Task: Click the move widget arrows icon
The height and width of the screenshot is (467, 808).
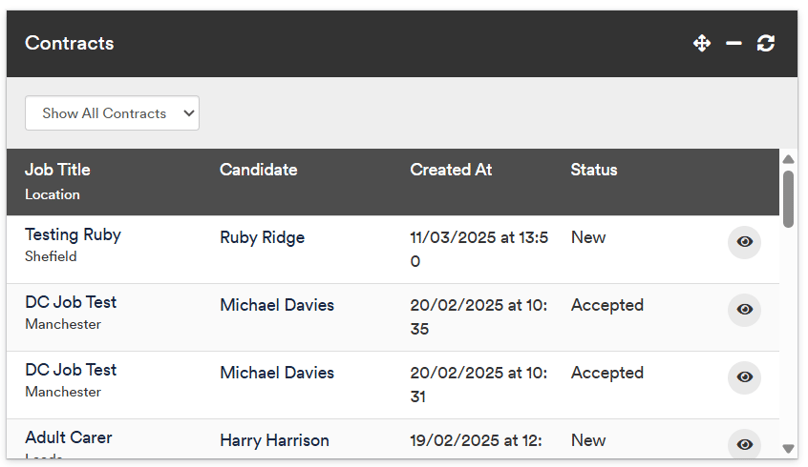Action: coord(701,43)
